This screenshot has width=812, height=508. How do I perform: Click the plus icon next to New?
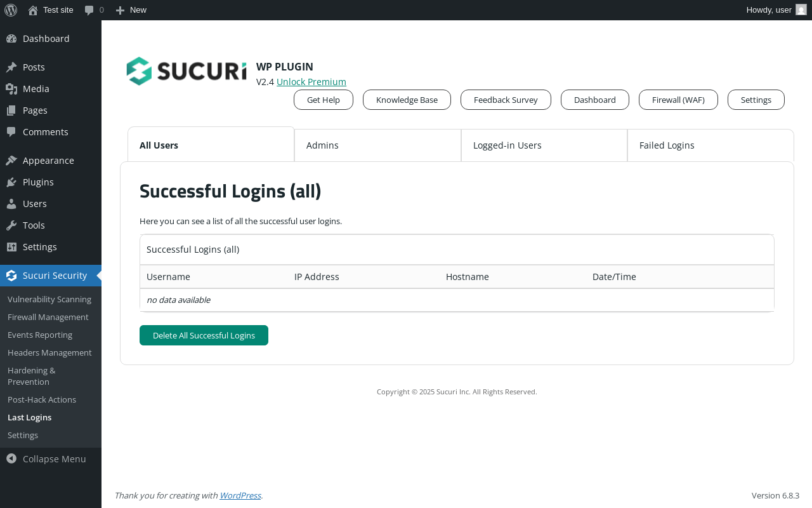tap(120, 10)
